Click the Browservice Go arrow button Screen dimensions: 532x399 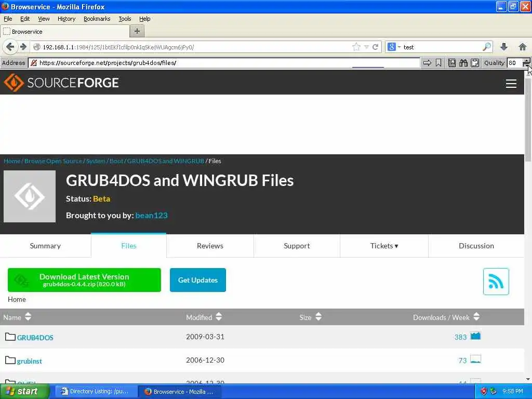coord(427,63)
